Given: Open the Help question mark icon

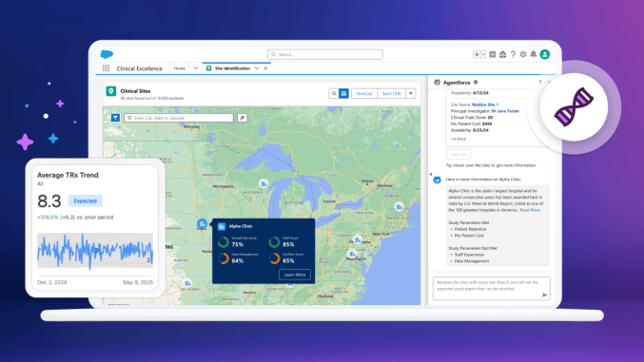Looking at the screenshot, I should click(513, 54).
